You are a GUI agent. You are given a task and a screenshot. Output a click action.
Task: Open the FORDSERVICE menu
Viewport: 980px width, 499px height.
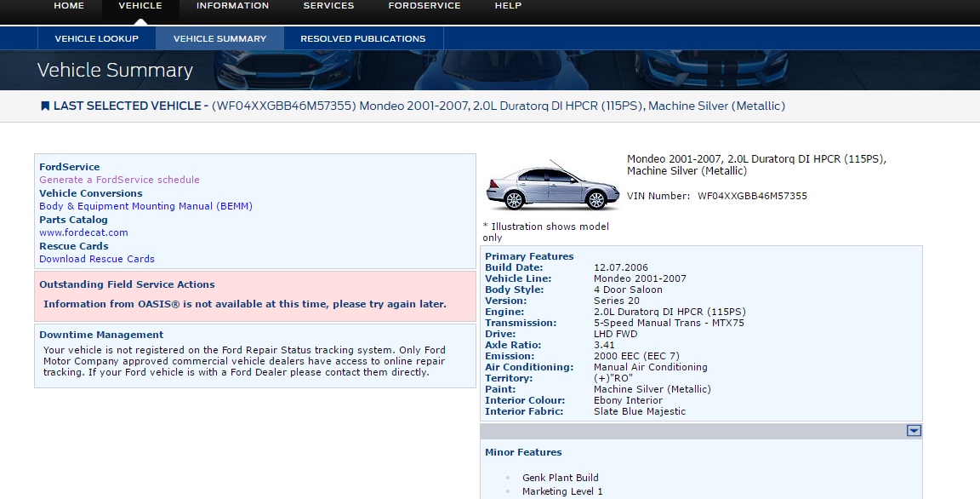[x=424, y=6]
